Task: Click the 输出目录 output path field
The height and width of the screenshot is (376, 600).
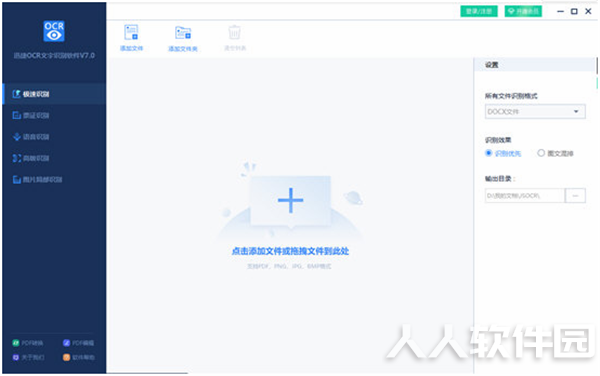Action: (x=525, y=195)
